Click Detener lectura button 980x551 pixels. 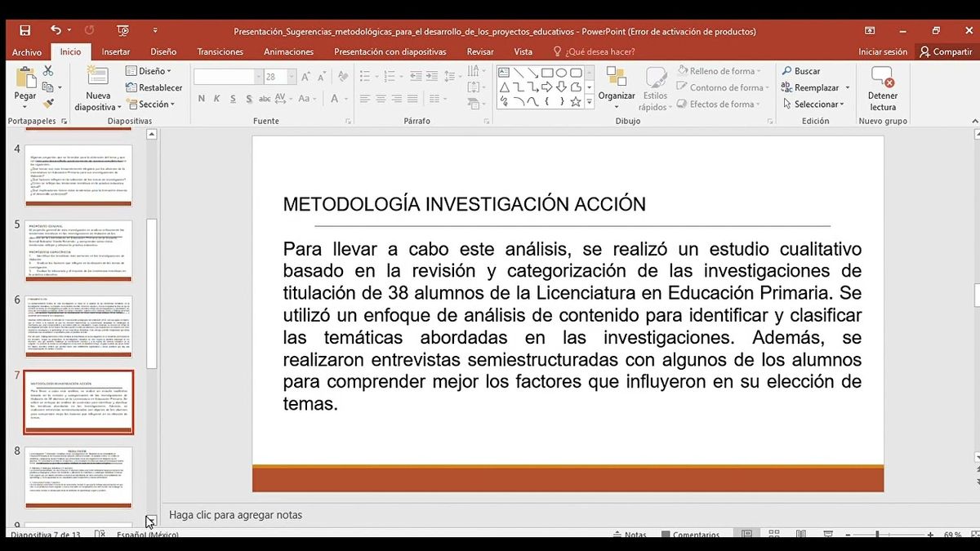click(883, 89)
